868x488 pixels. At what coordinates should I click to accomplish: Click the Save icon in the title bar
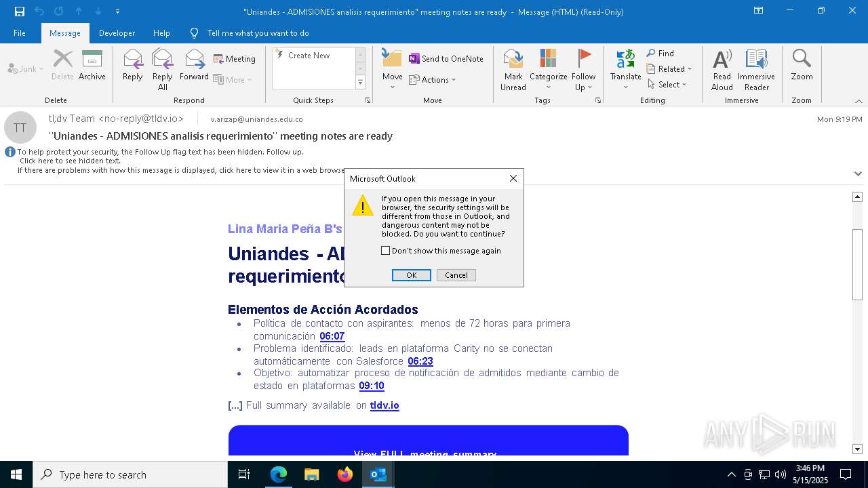pos(20,12)
